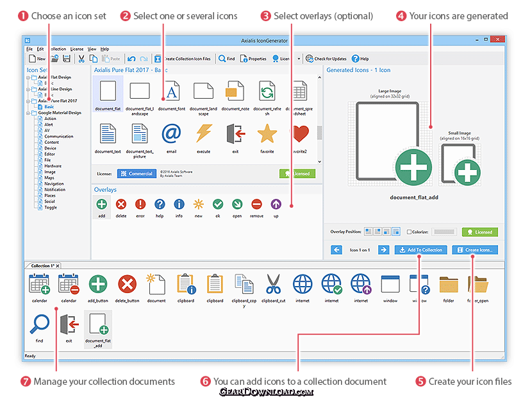
Task: Click the Colorize color swatch
Action: coord(444,232)
